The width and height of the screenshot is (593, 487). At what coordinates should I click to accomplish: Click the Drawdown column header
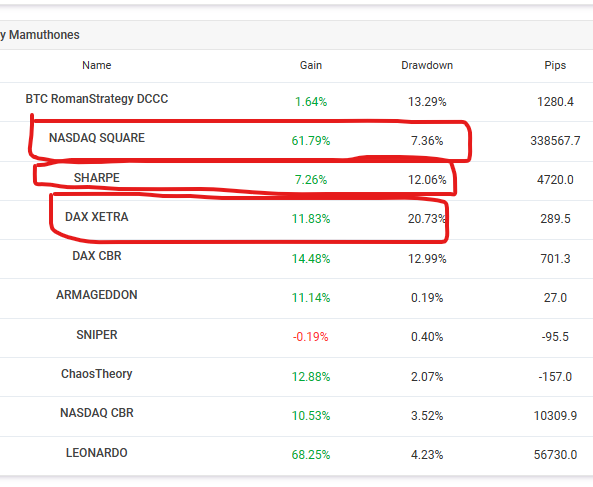(427, 65)
